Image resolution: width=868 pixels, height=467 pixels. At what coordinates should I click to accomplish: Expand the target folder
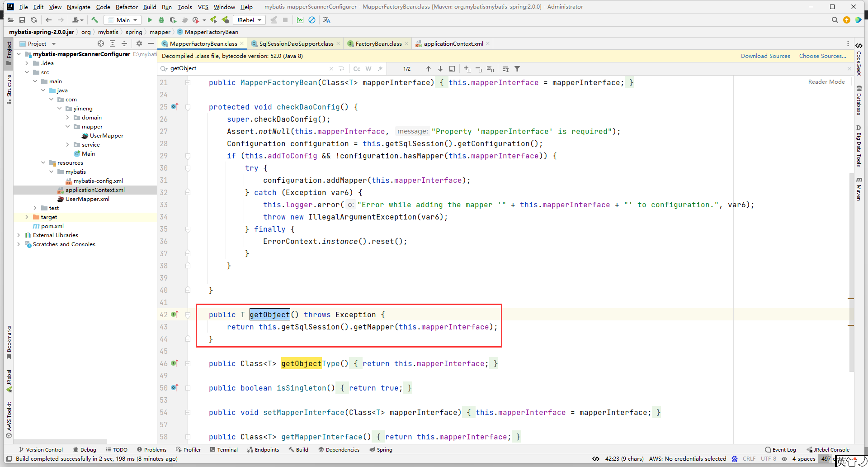[27, 217]
